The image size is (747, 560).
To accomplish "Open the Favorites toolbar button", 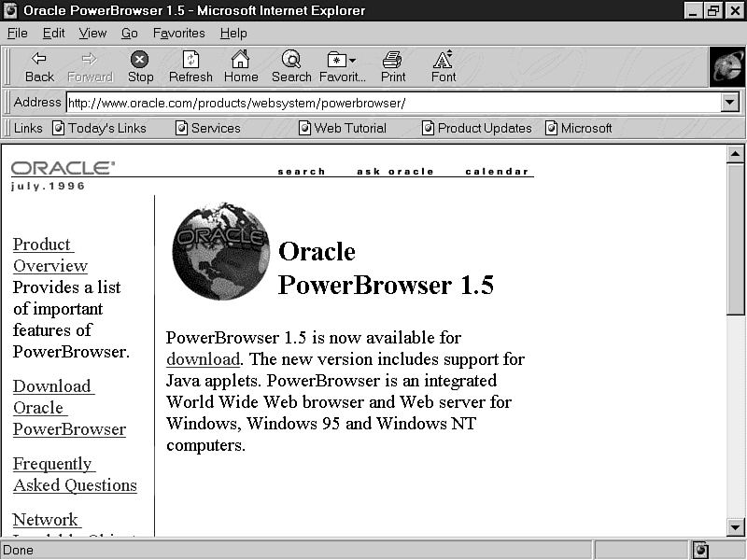I will (342, 67).
